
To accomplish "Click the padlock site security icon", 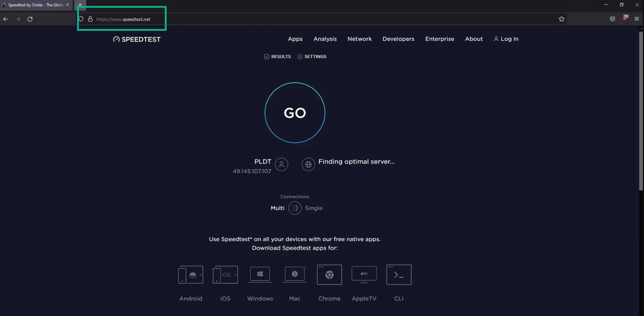I will (x=90, y=19).
